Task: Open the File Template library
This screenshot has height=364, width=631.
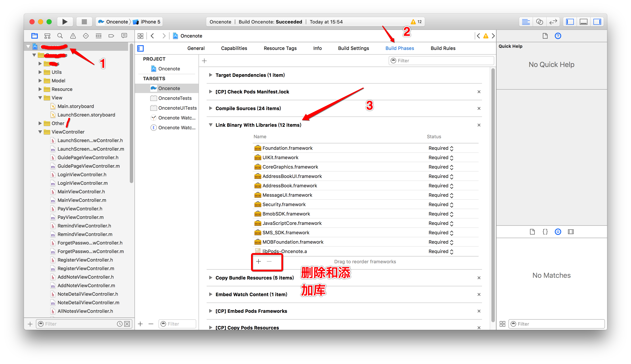Action: [x=532, y=232]
